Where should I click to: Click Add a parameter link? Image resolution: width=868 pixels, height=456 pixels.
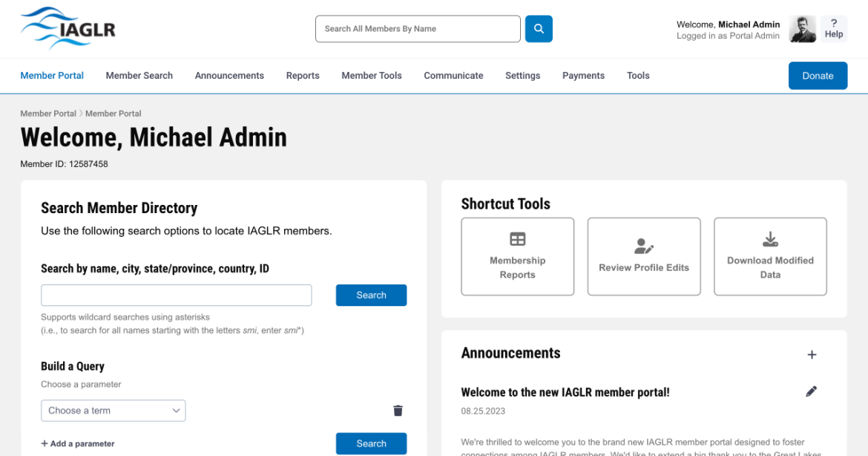point(78,443)
